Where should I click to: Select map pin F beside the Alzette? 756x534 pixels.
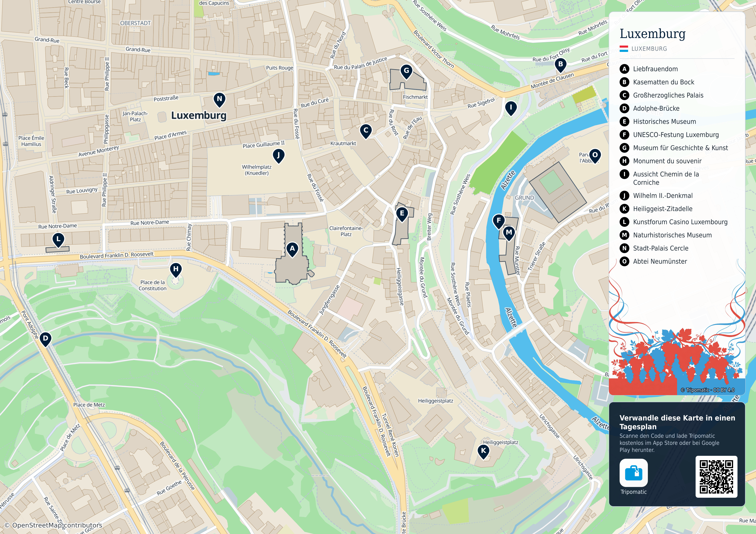[x=499, y=222]
